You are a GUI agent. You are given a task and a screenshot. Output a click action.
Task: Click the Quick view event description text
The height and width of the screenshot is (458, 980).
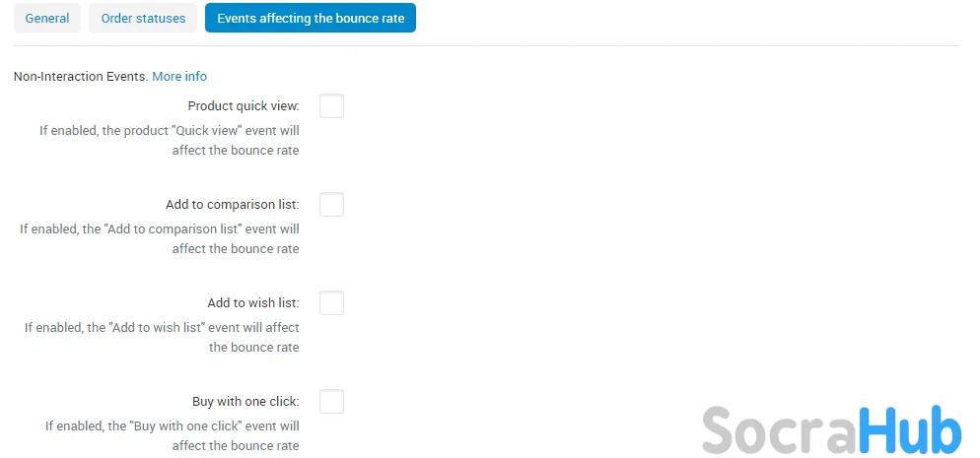(x=170, y=141)
